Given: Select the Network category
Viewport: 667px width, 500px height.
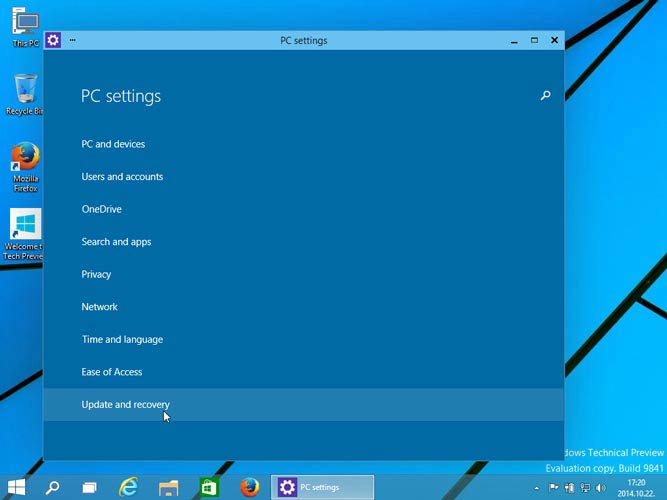Looking at the screenshot, I should point(100,307).
